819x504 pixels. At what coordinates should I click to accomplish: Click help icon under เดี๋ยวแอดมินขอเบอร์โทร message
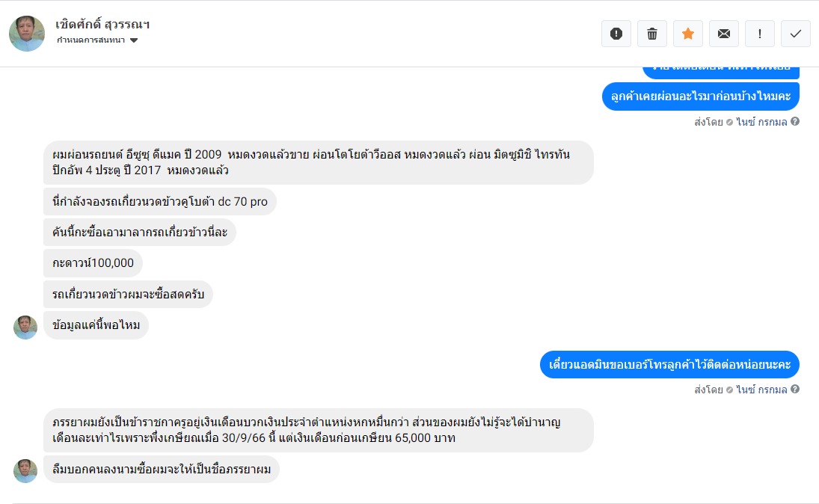pos(795,389)
